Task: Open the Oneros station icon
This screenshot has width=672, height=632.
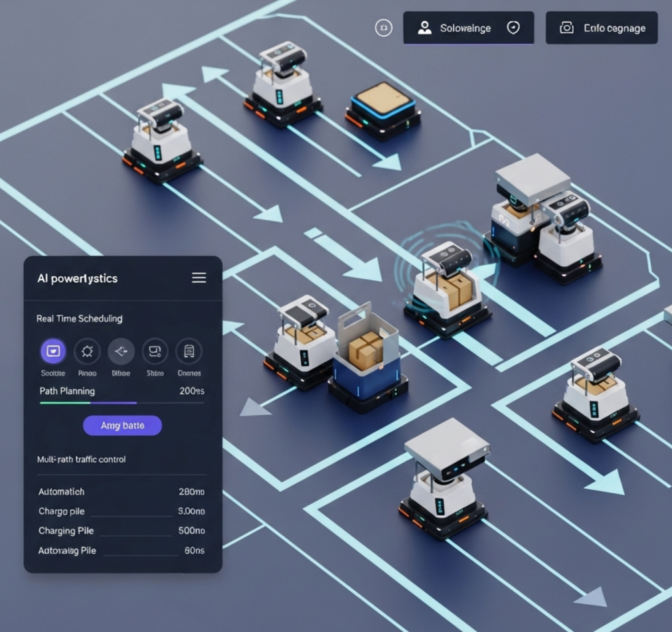Action: [x=189, y=351]
